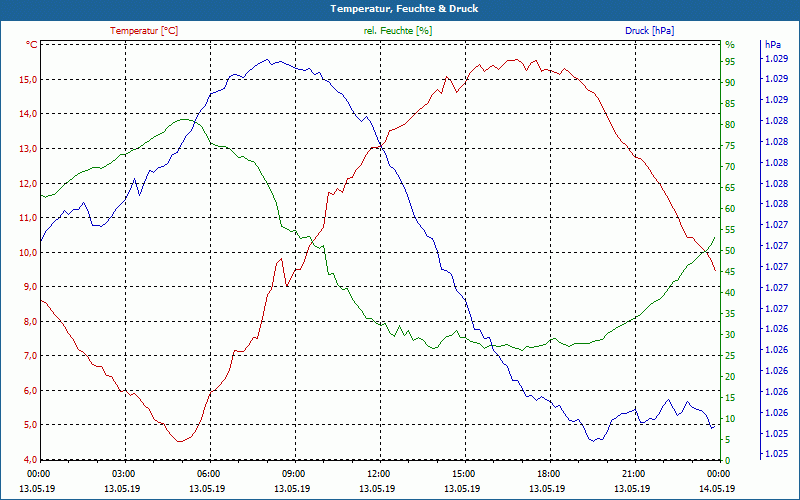The image size is (800, 500).
Task: Click the 14,0 temperature axis value
Action: point(29,114)
